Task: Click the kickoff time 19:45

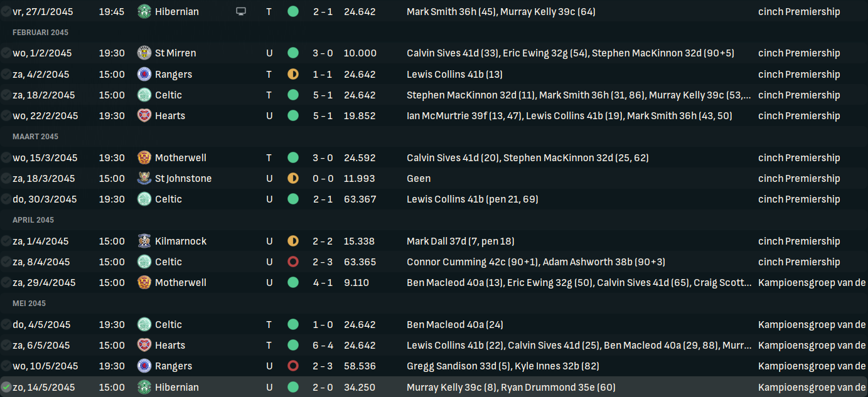Action: 112,11
